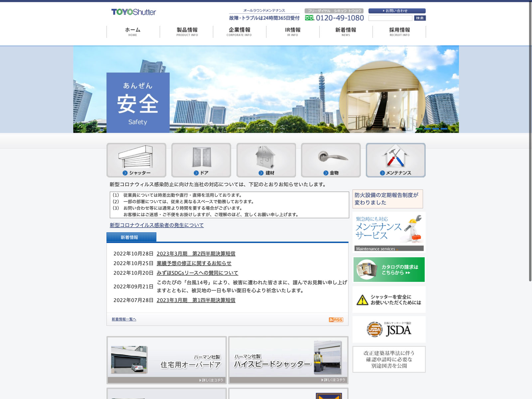
Task: Select the 金物 door handle tile
Action: tap(331, 160)
